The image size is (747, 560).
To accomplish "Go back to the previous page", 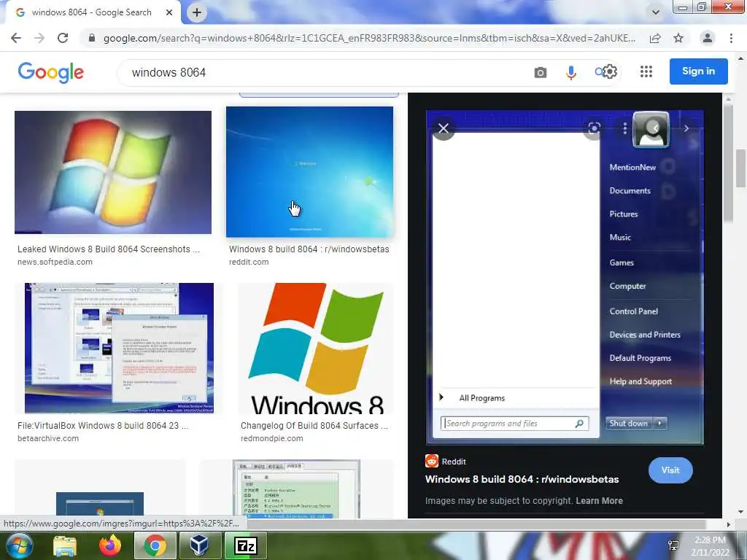I will (16, 38).
